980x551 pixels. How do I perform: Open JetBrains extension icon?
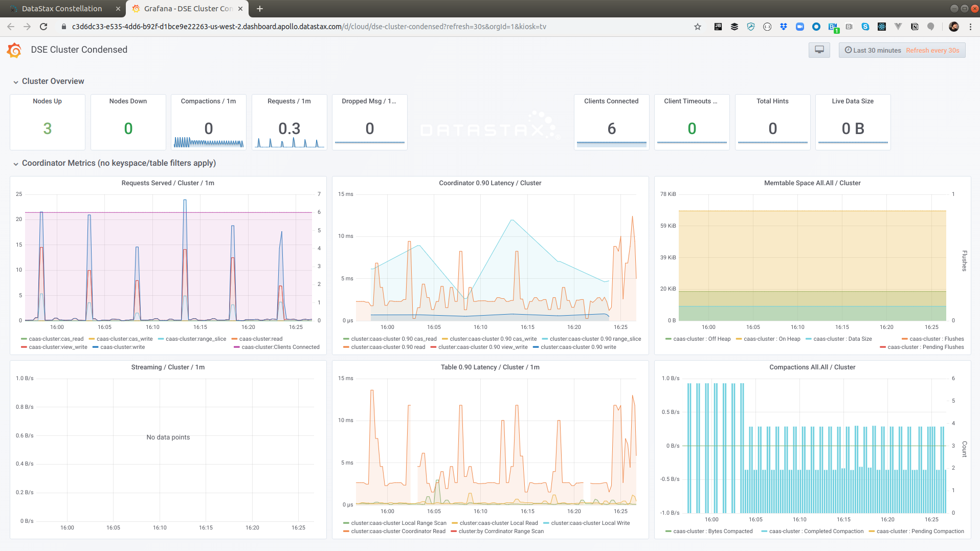coord(718,27)
